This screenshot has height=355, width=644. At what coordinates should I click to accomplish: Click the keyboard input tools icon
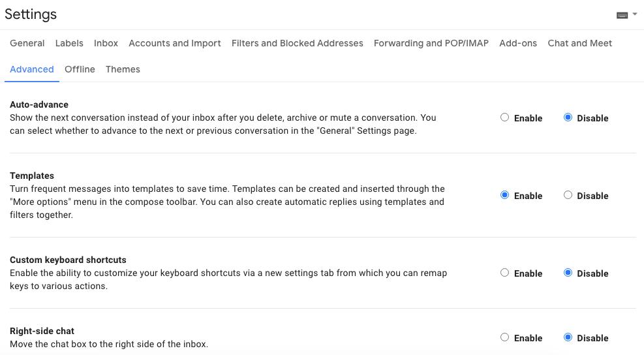tap(622, 14)
